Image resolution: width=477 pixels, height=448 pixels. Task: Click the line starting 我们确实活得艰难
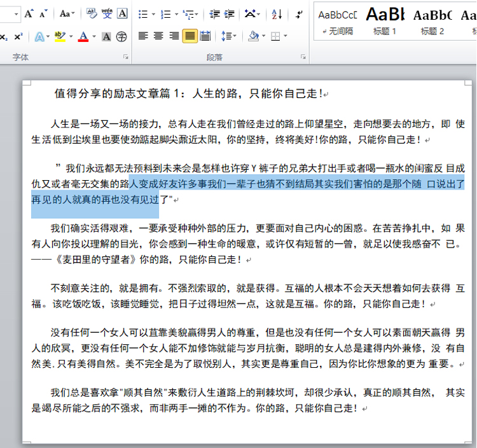click(x=258, y=228)
